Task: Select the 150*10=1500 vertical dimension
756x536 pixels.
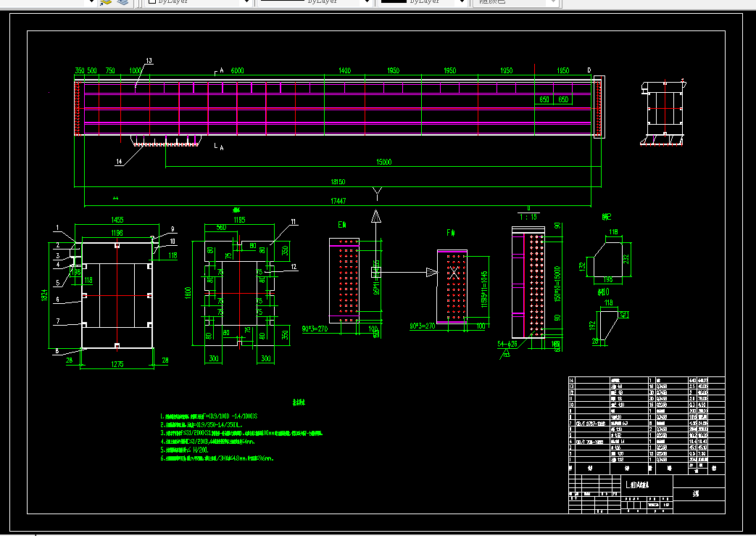Action: pyautogui.click(x=558, y=284)
